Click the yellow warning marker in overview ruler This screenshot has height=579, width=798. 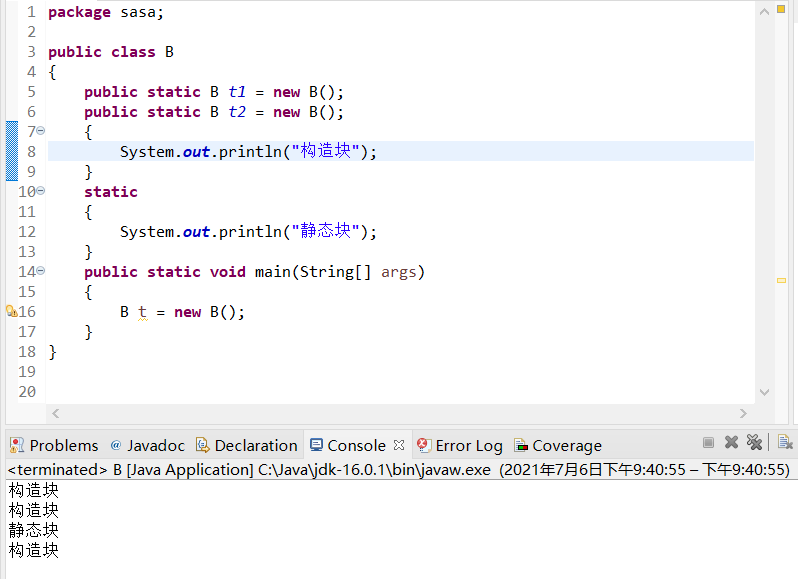tap(782, 280)
